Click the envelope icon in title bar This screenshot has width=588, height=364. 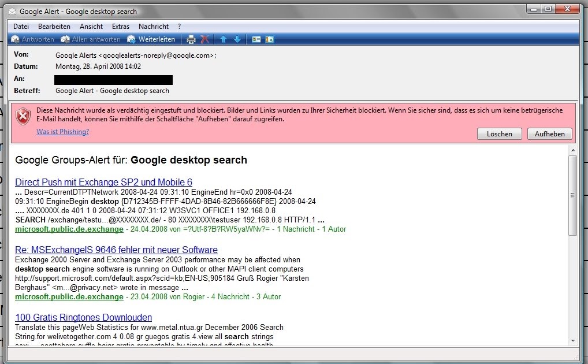click(x=12, y=12)
